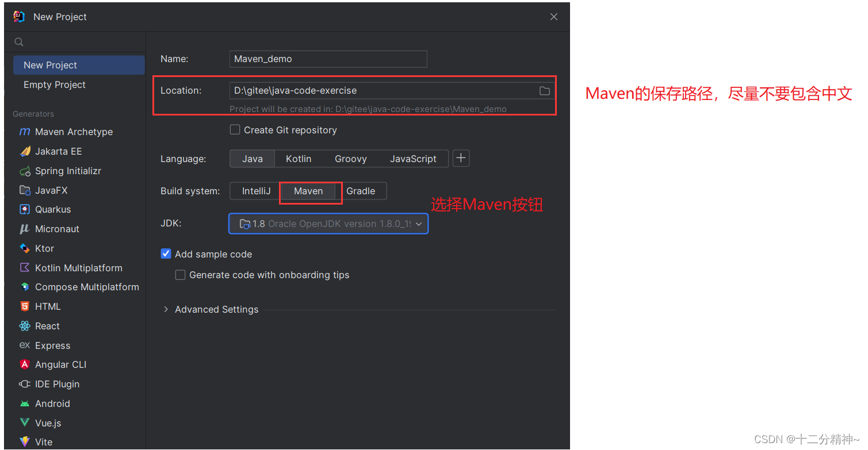Click the Express ex icon
This screenshot has height=450, width=868.
click(25, 345)
